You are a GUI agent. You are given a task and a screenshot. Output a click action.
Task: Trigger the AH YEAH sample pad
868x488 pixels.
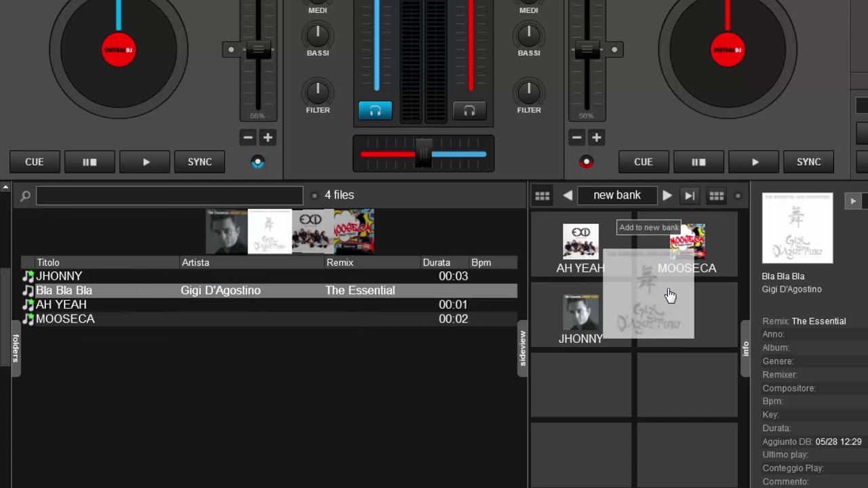[x=580, y=244]
